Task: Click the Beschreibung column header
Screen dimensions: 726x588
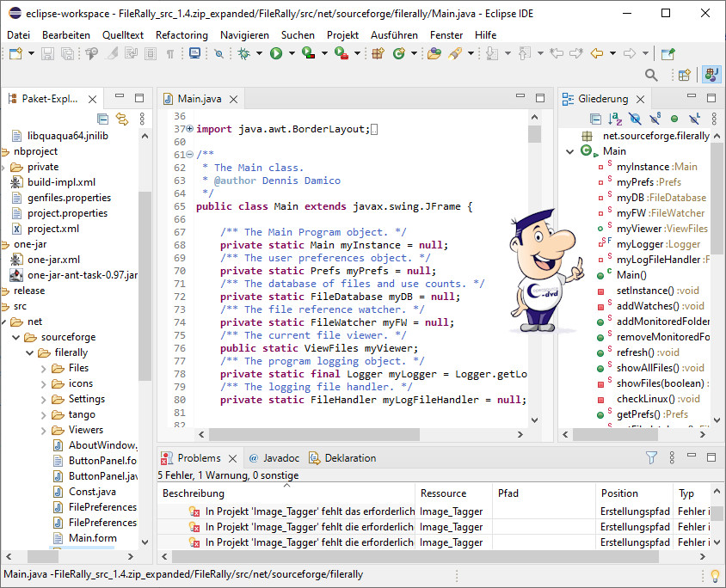Action: [x=194, y=493]
